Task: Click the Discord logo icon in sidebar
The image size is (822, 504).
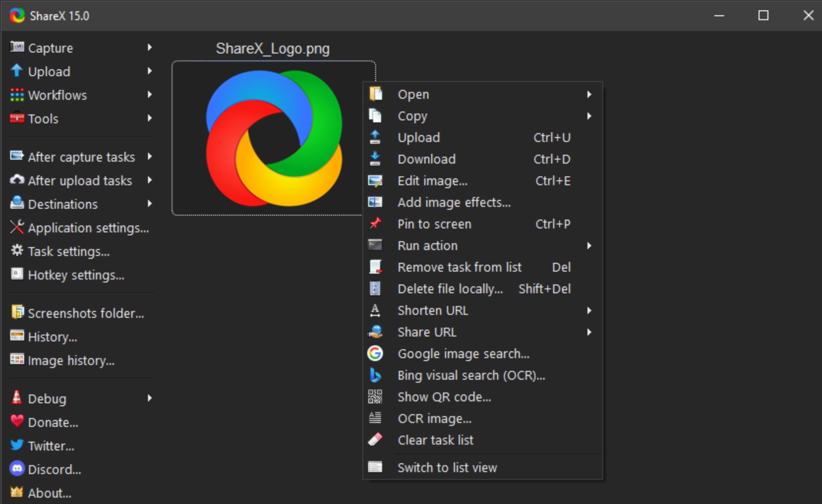Action: (x=17, y=469)
